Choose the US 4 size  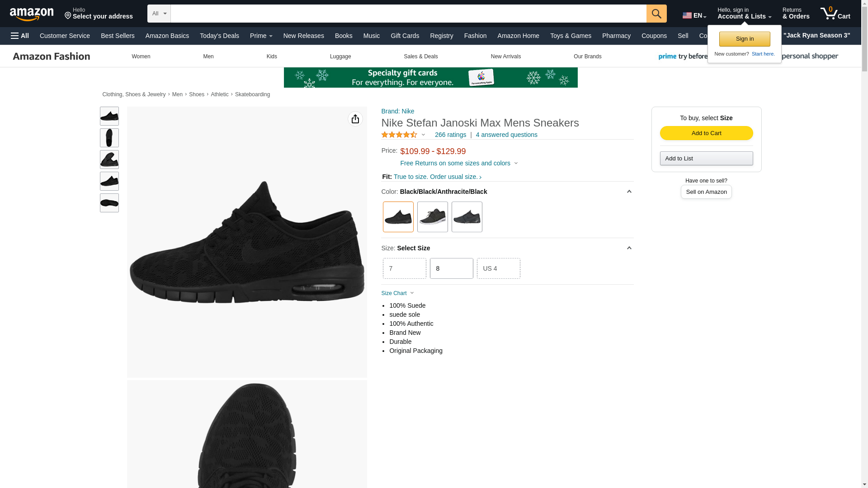click(x=498, y=268)
